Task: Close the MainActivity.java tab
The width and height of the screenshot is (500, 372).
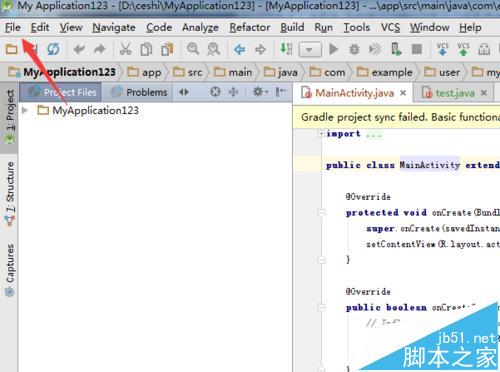Action: point(403,93)
